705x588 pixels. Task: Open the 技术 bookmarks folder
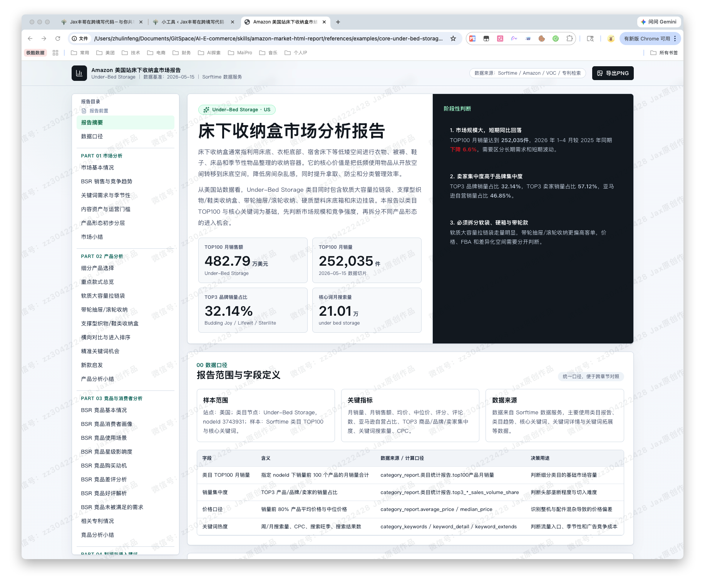(x=131, y=53)
